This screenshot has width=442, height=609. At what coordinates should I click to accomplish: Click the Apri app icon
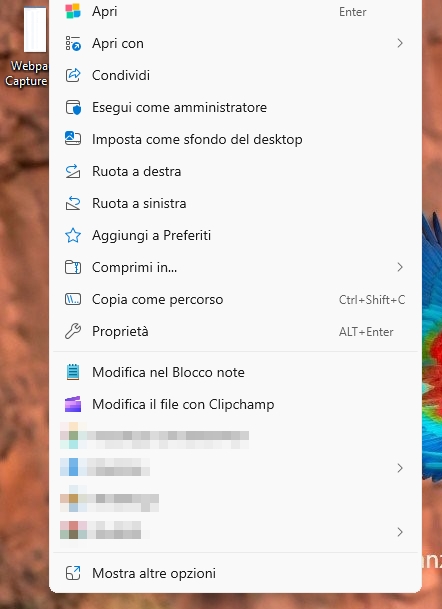73,11
